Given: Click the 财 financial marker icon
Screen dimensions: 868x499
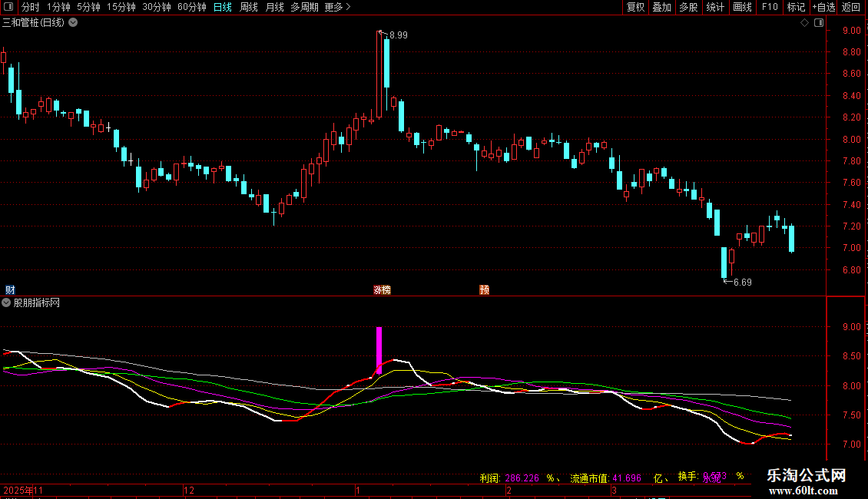Looking at the screenshot, I should pyautogui.click(x=10, y=289).
